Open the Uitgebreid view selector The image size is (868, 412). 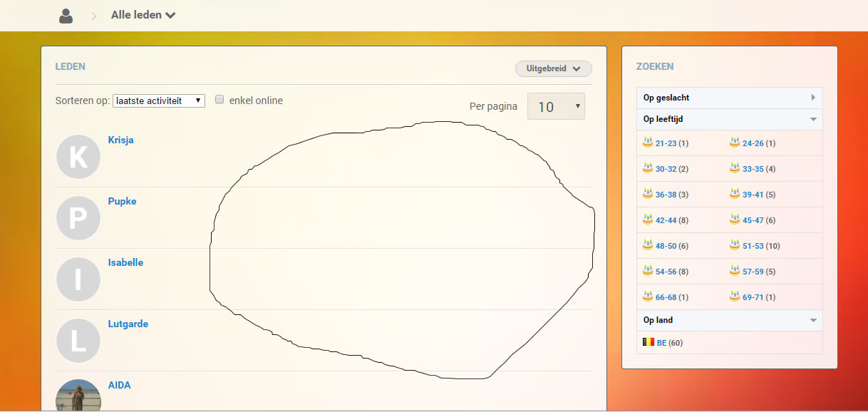tap(554, 68)
